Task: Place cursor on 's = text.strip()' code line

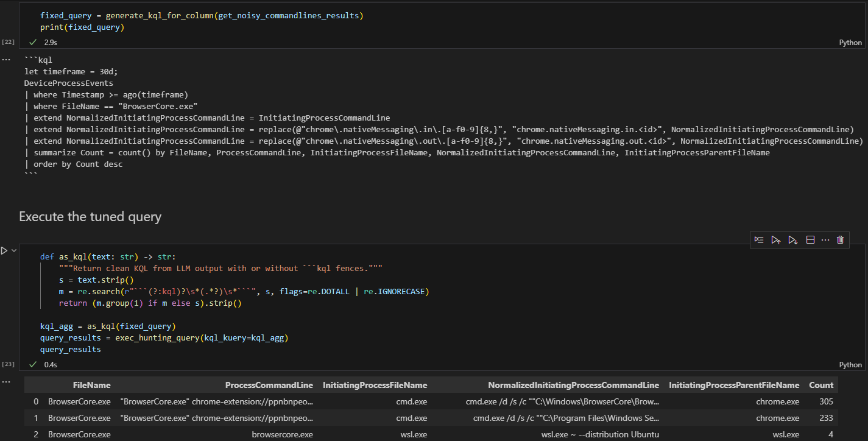Action: (96, 280)
